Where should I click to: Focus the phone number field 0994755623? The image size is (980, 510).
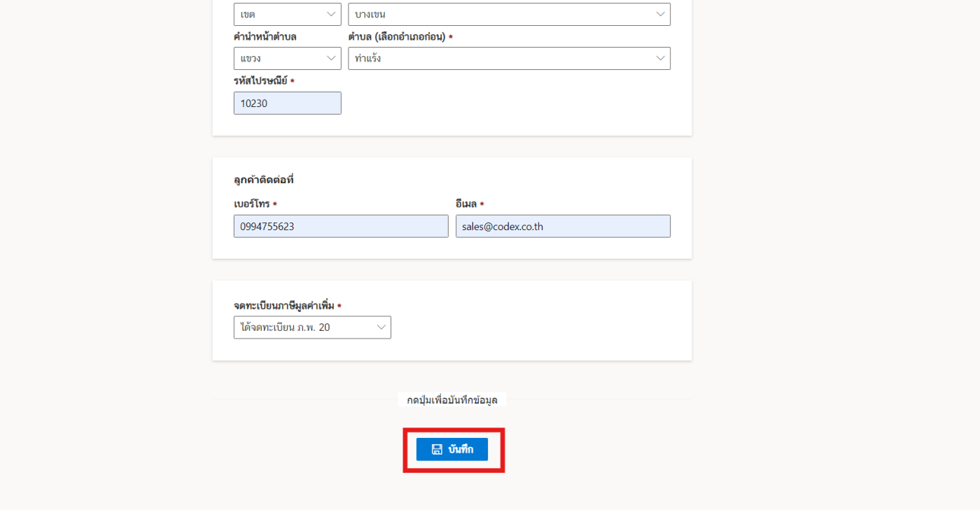[341, 226]
